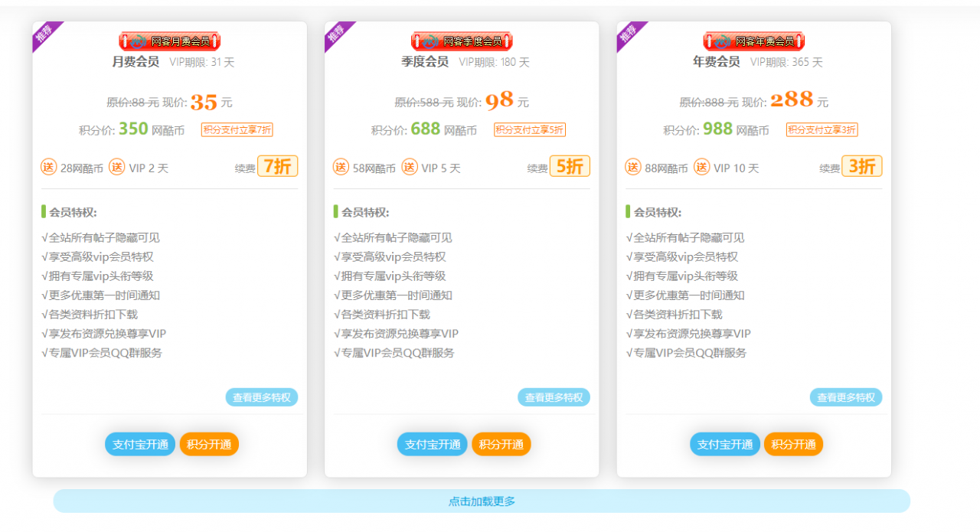Click the 98 元 current price
Screen dimensions: 980x532
507,102
